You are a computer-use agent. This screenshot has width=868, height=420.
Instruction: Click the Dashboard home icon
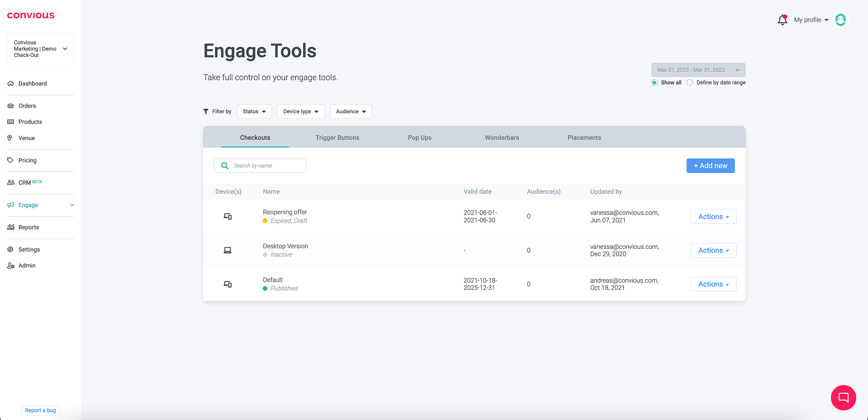(11, 83)
